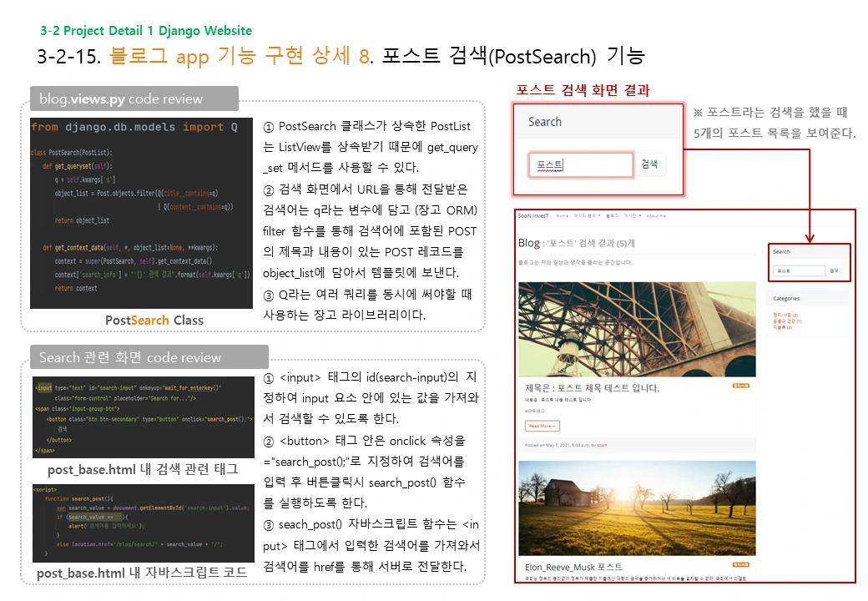Expand the '데이터 분석' navbar dropdown
The height and width of the screenshot is (601, 868).
click(587, 216)
